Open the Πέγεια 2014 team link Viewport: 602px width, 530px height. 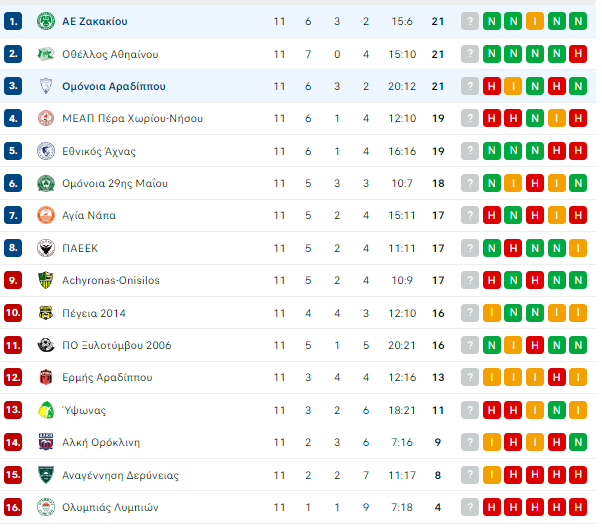pyautogui.click(x=96, y=313)
